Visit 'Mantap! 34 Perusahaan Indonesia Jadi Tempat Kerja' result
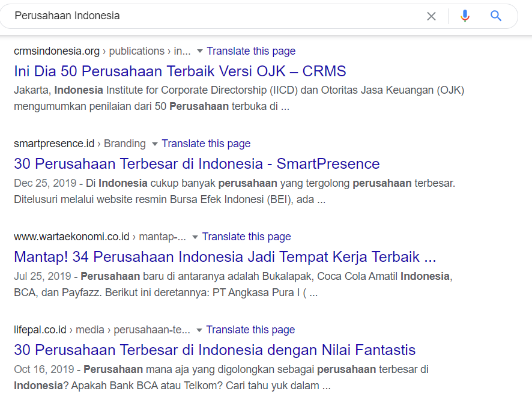This screenshot has height=409, width=532. pyautogui.click(x=225, y=257)
